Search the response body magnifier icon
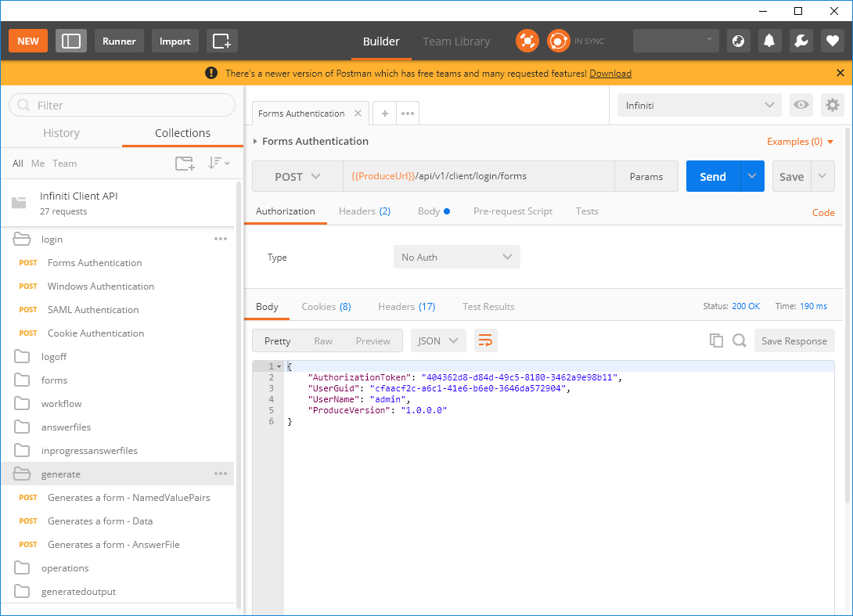The height and width of the screenshot is (616, 853). (739, 340)
